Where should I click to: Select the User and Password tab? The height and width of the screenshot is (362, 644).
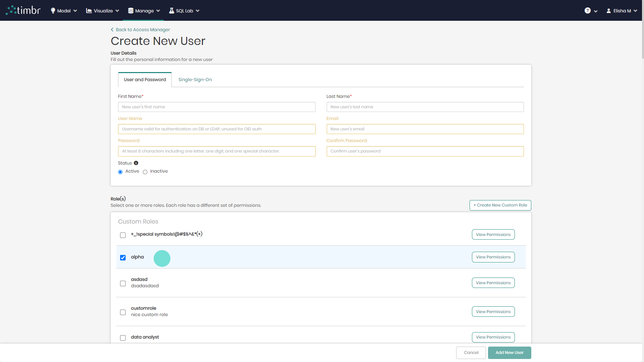145,79
